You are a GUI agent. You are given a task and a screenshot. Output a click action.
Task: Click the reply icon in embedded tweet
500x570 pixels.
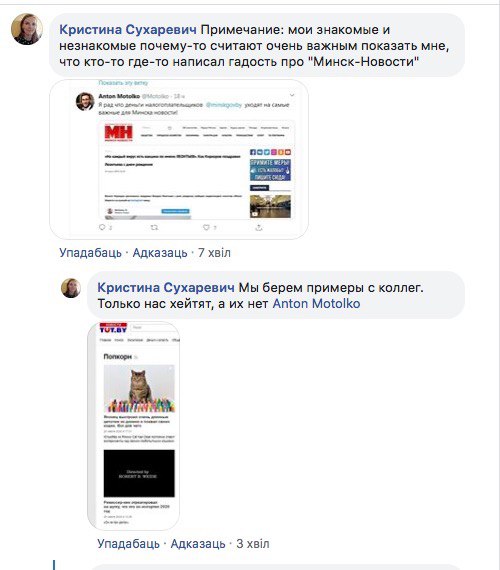tap(102, 227)
